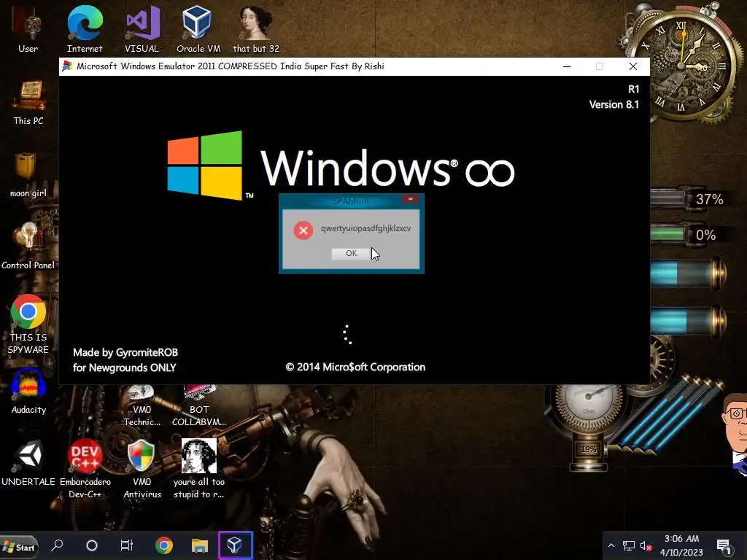Launch Chrome icon labeled THIS IS SPYWARE
This screenshot has height=560, width=747.
coord(28,324)
